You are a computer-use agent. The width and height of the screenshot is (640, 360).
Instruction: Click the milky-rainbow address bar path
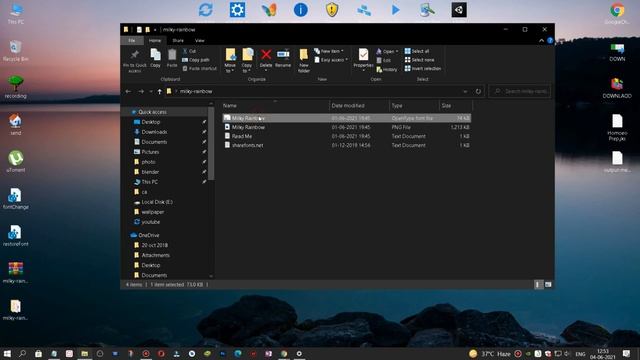tap(196, 91)
